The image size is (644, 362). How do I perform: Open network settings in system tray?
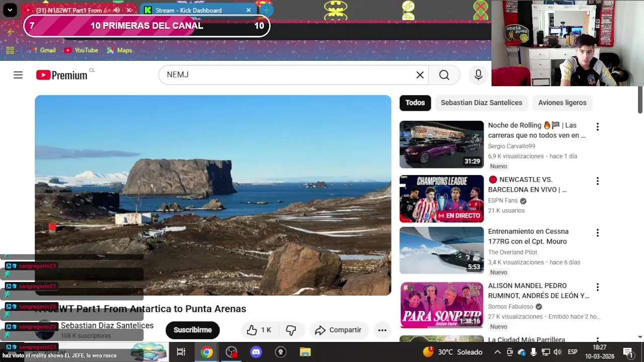pos(546,352)
